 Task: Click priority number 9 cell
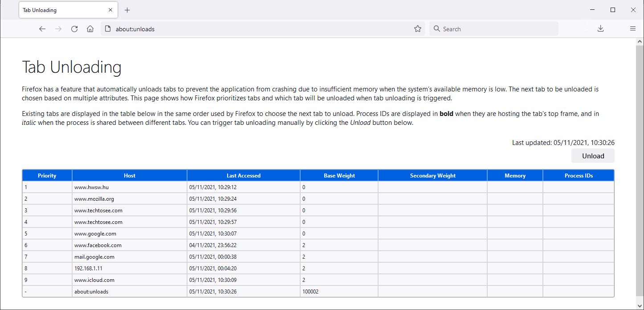pos(47,280)
